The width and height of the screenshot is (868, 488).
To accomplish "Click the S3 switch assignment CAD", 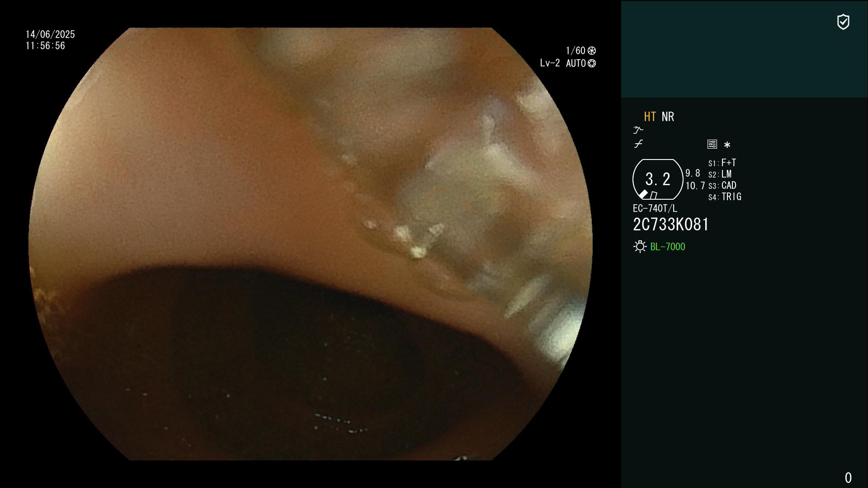I will click(722, 186).
